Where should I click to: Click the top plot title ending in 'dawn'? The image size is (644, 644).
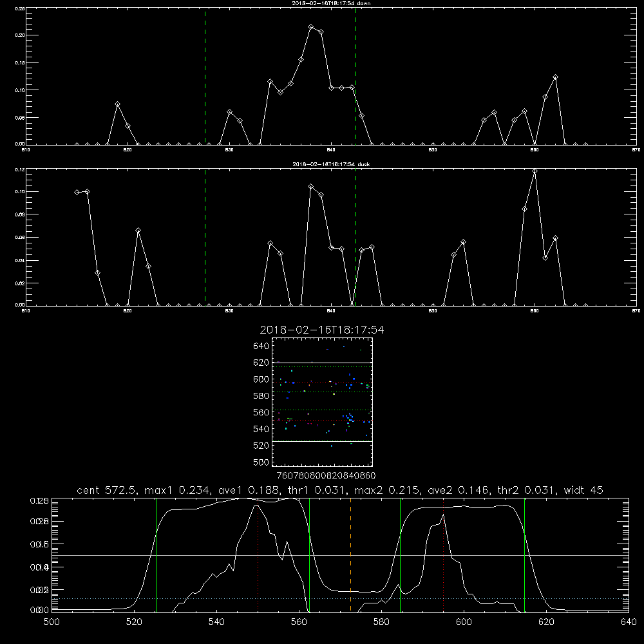tap(331, 3)
